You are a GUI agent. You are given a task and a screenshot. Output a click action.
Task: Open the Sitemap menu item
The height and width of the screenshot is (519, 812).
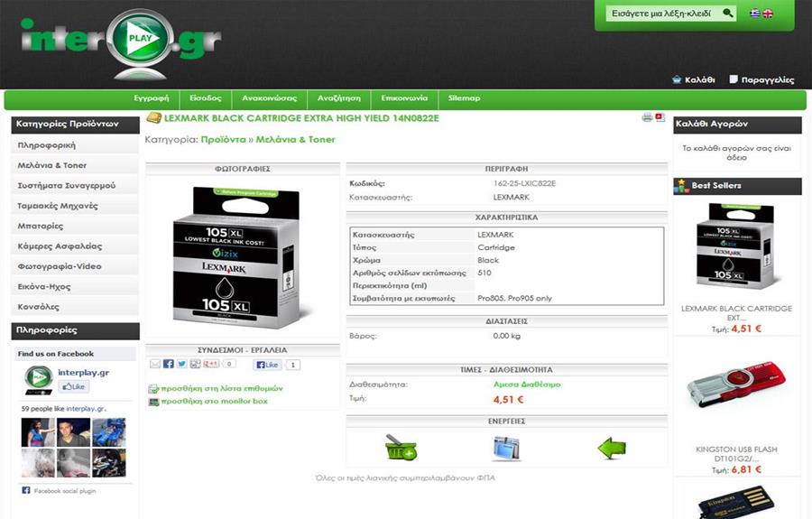(x=464, y=98)
